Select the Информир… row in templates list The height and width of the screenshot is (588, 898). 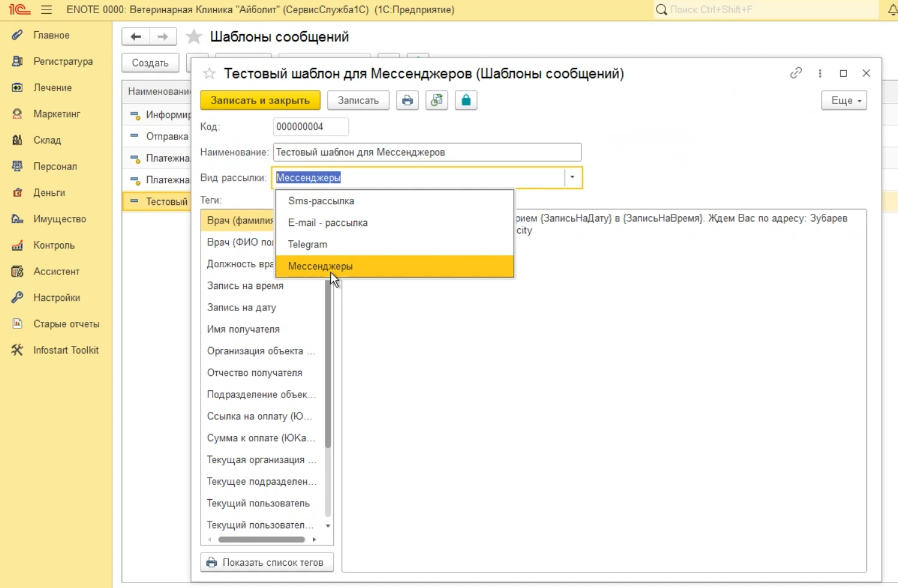point(157,115)
